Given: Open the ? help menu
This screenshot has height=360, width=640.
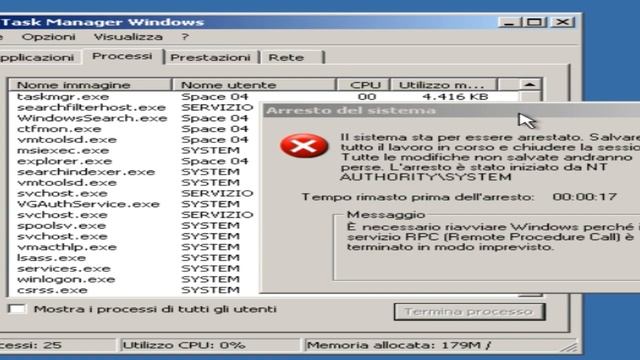Looking at the screenshot, I should [185, 37].
